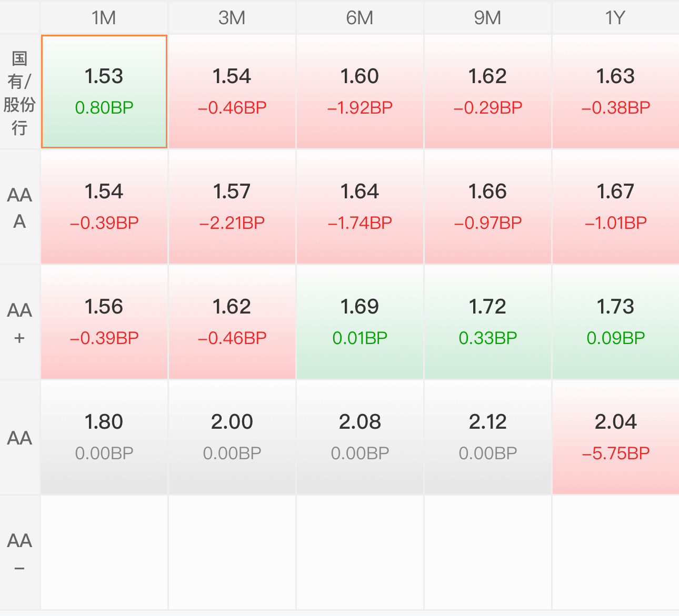Screen dimensions: 679x616
Task: Click the AA+ row label
Action: (19, 322)
